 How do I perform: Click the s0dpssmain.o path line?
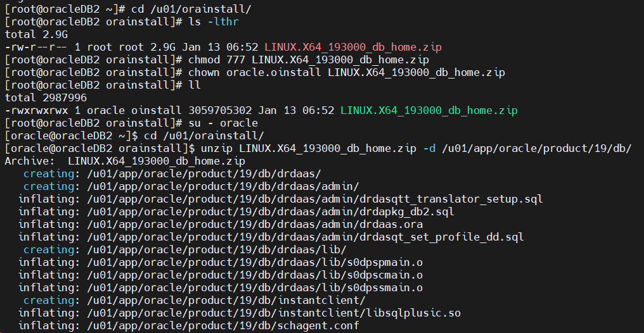tap(255, 288)
